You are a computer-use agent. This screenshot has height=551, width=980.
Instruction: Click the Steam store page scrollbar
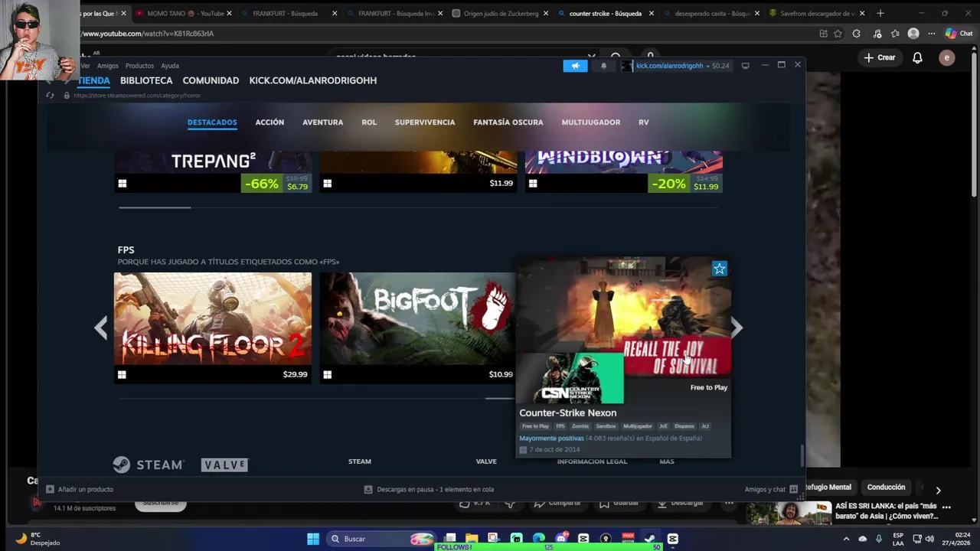(x=802, y=455)
